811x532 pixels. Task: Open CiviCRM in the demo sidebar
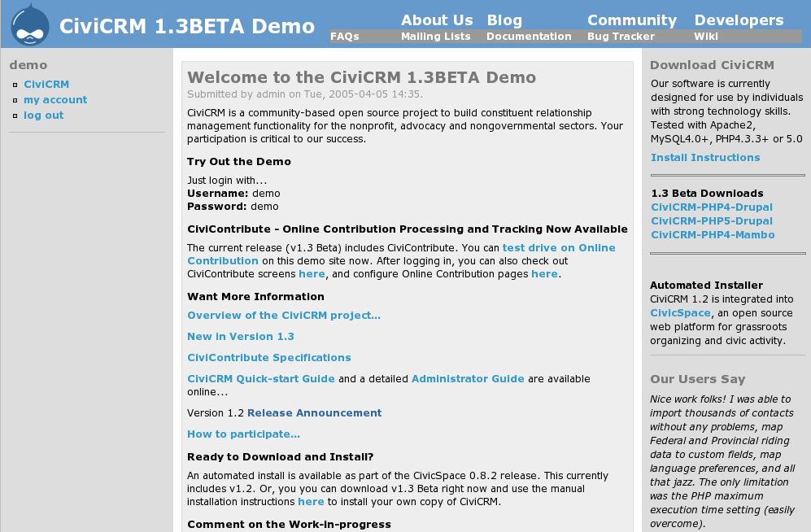(46, 85)
